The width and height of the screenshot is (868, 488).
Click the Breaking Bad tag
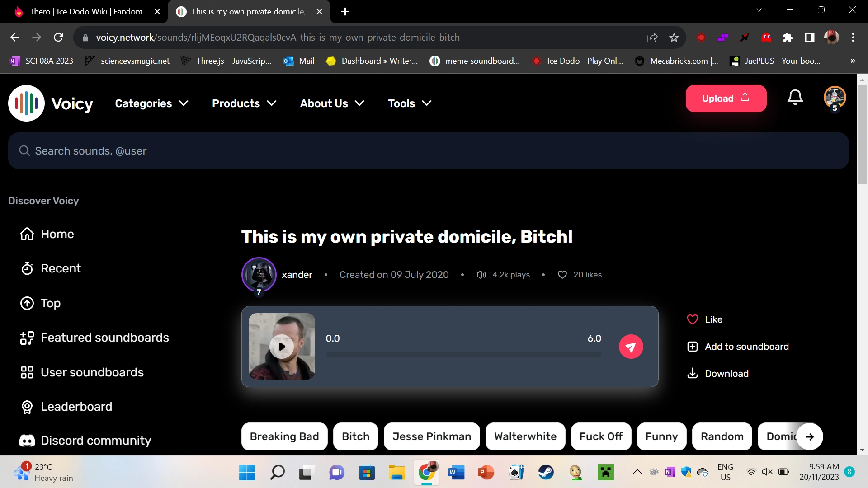click(x=284, y=436)
